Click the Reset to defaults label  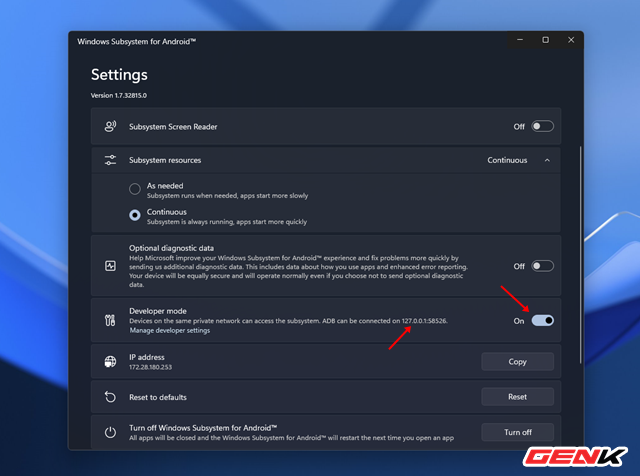click(158, 397)
